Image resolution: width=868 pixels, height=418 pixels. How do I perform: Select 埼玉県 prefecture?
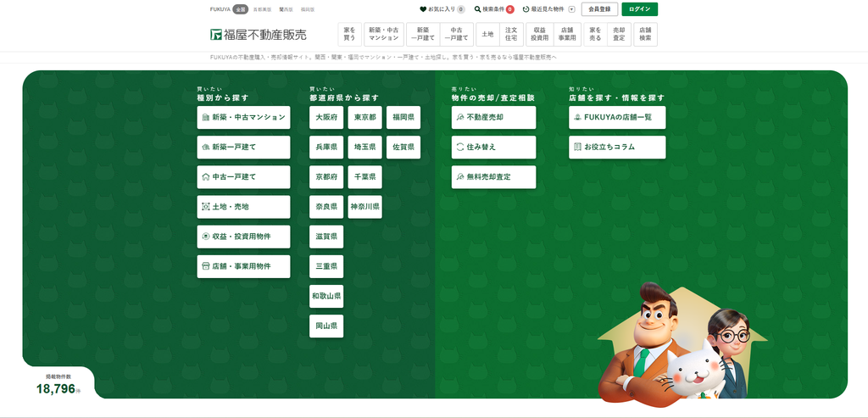click(x=364, y=148)
